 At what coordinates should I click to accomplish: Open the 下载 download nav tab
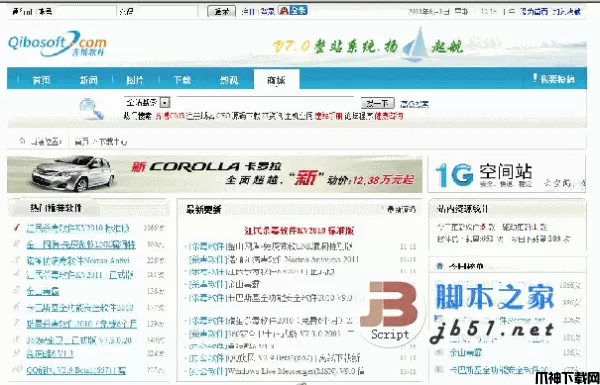182,80
